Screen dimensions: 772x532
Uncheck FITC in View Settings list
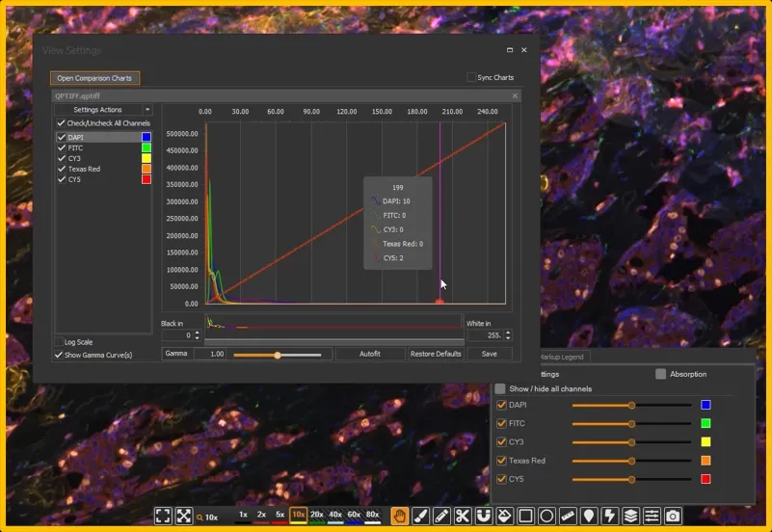(62, 147)
